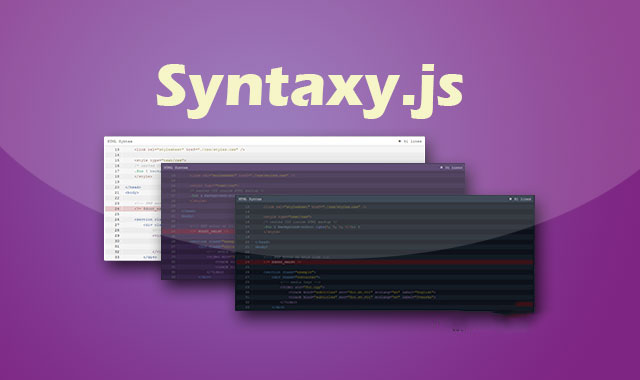Click line 13 link tag in dark front window
This screenshot has width=640, height=380.
pos(315,207)
